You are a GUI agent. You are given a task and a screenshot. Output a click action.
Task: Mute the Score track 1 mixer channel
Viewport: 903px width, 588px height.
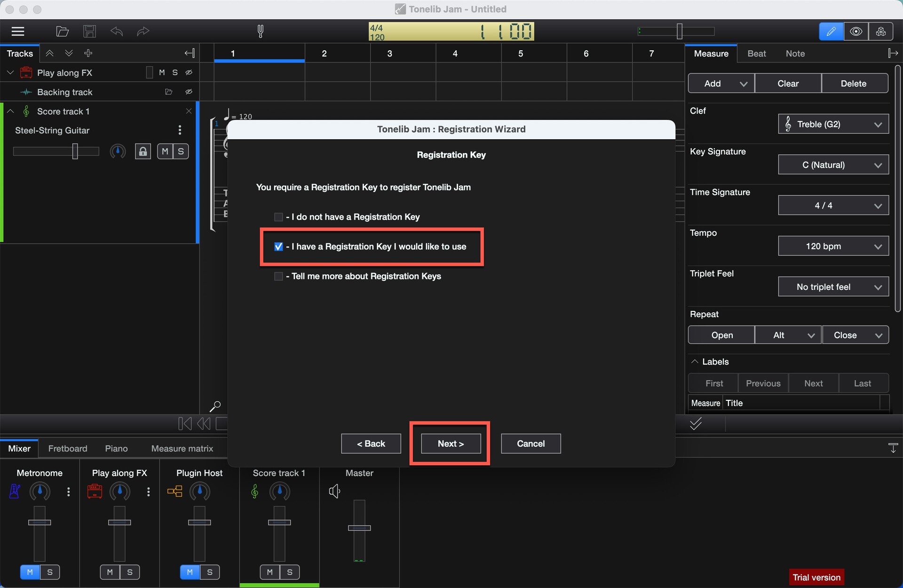(270, 572)
